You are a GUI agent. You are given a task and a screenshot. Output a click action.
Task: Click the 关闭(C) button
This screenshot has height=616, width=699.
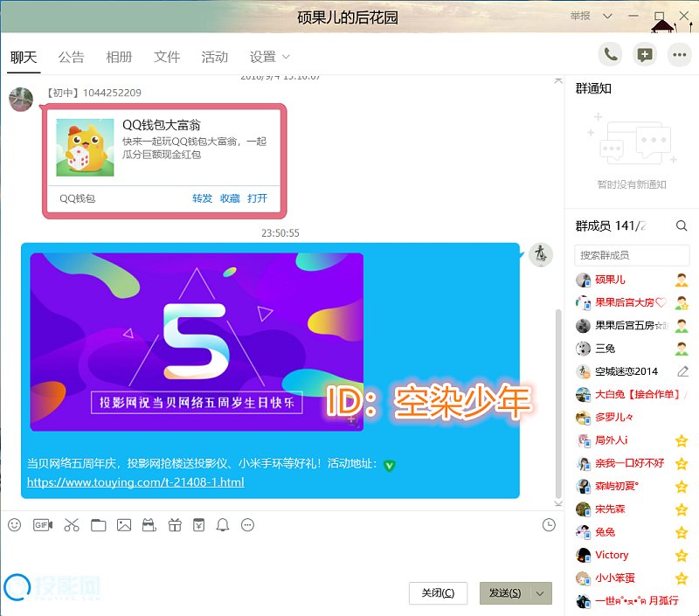point(438,593)
